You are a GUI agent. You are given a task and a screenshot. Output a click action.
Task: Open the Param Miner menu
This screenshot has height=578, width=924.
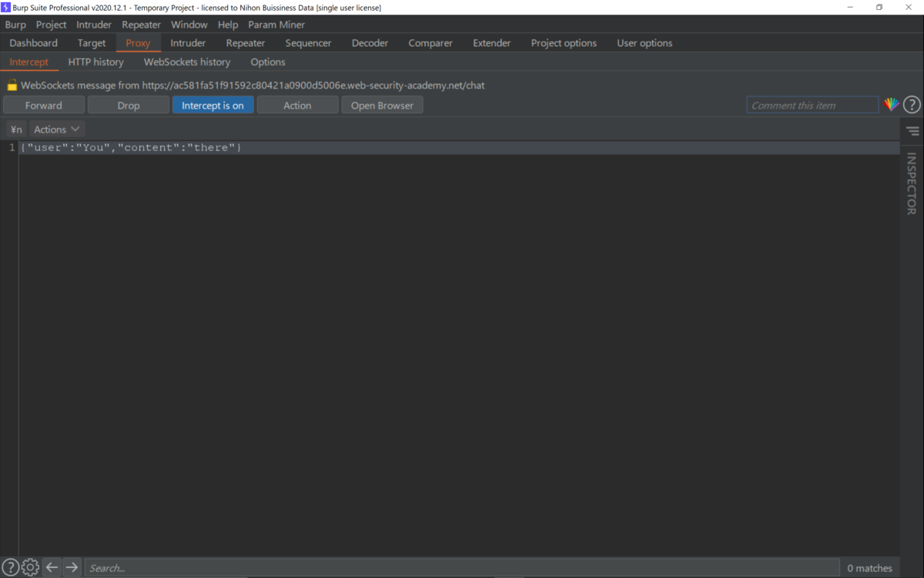tap(276, 25)
